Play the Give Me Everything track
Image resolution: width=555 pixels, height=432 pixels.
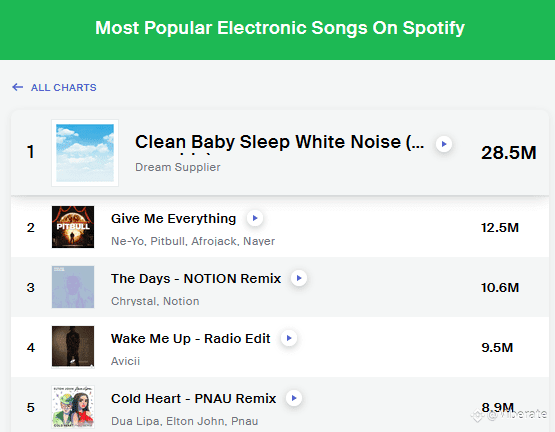(x=255, y=218)
